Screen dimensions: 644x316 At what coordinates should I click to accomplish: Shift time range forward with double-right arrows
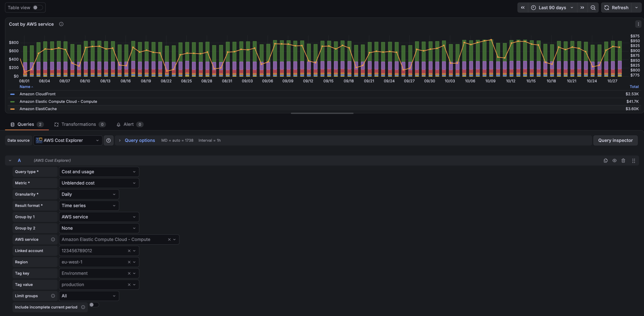tap(582, 8)
